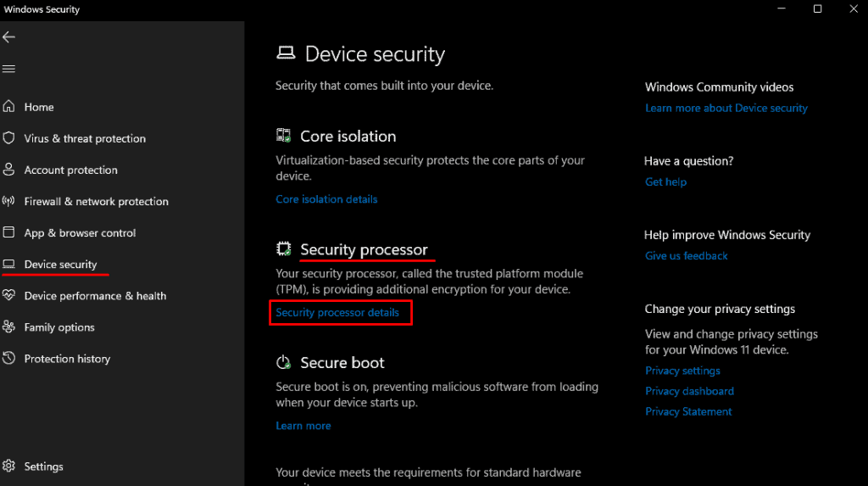Open Settings via the gear icon

pos(9,466)
